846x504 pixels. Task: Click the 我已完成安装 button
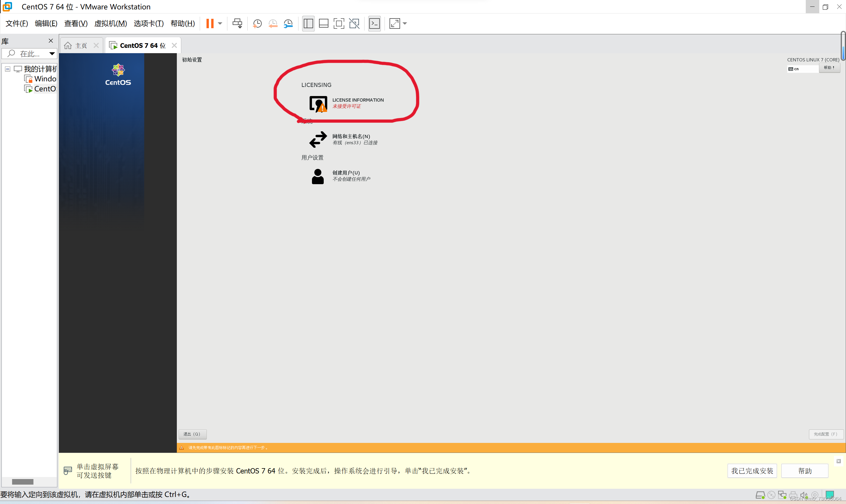pyautogui.click(x=752, y=471)
